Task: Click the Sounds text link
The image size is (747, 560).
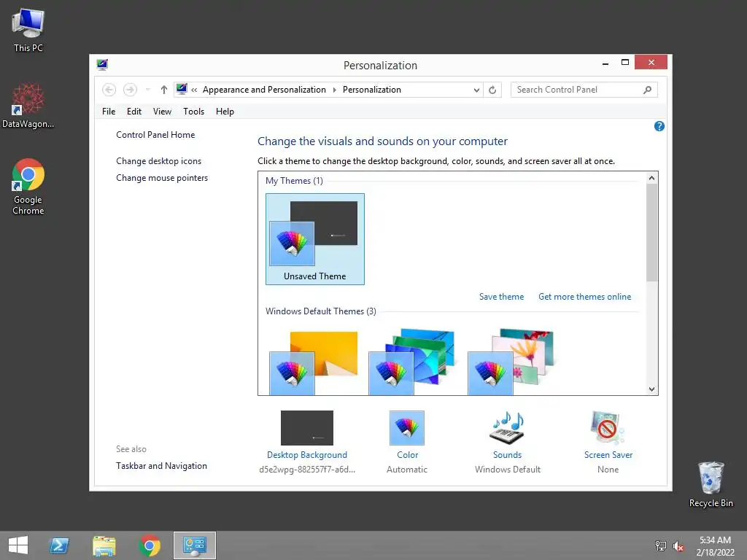Action: tap(508, 455)
